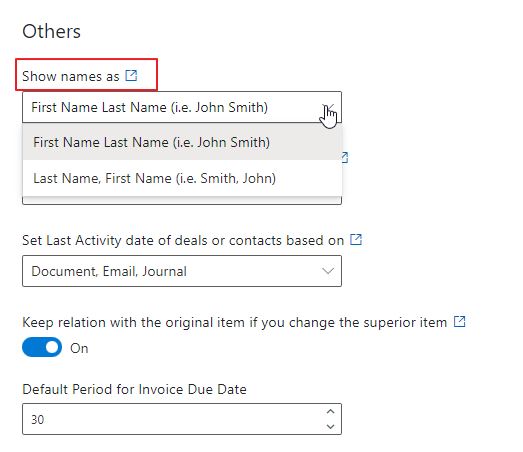The image size is (523, 452).
Task: Click the field edge hidden under dropdown list
Action: (182, 200)
